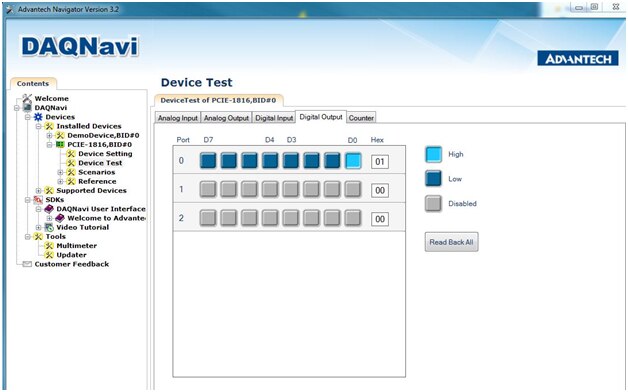Toggle port 0 bit D6 output

tap(229, 161)
